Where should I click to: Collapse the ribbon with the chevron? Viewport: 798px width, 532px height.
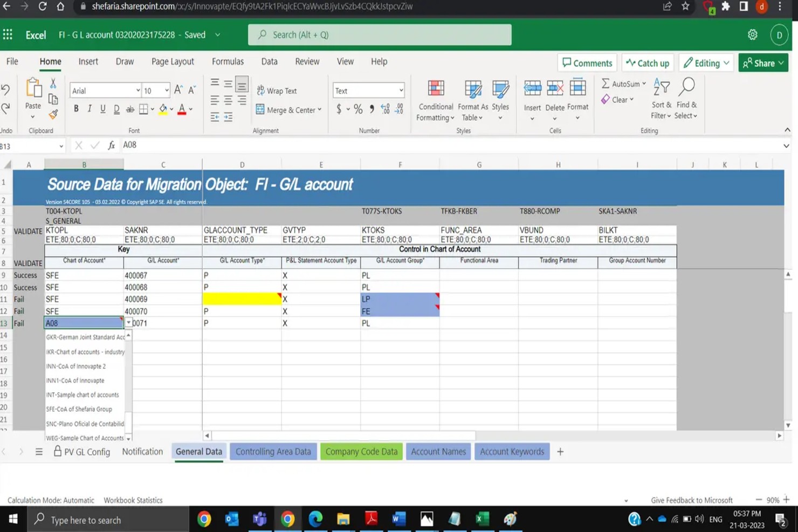[787, 130]
